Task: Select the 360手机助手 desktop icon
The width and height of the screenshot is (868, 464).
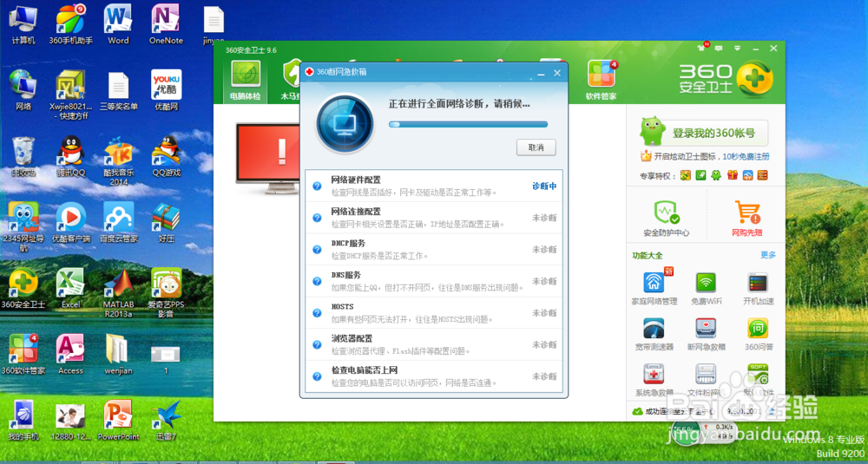Action: click(70, 25)
